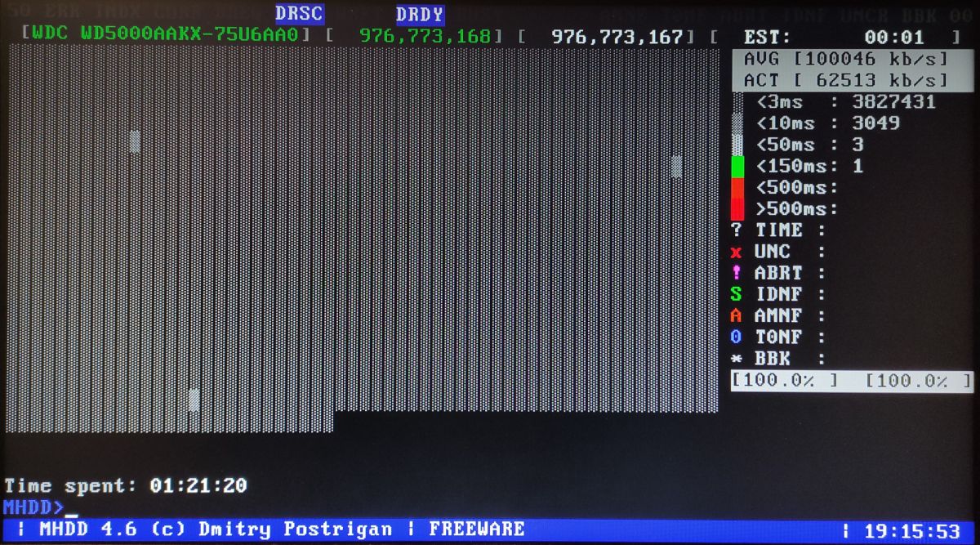Click the ACT [ 62513 kb/s] speed readout

point(845,80)
